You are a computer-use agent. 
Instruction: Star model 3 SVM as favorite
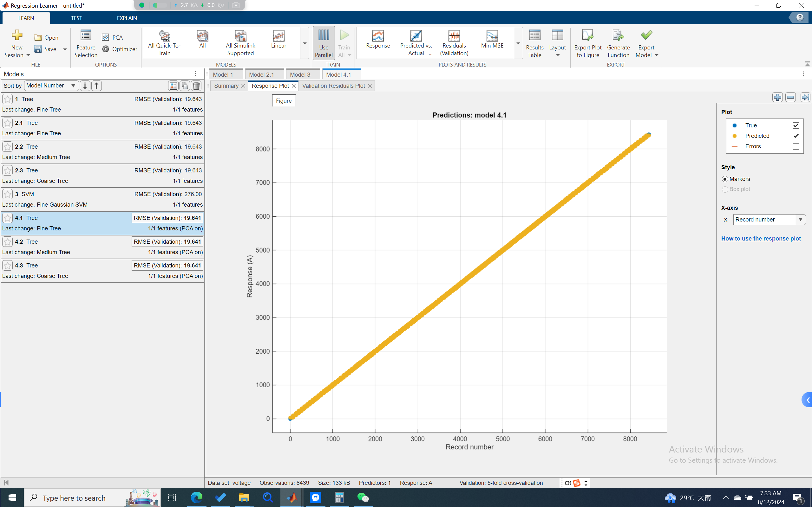(x=7, y=194)
